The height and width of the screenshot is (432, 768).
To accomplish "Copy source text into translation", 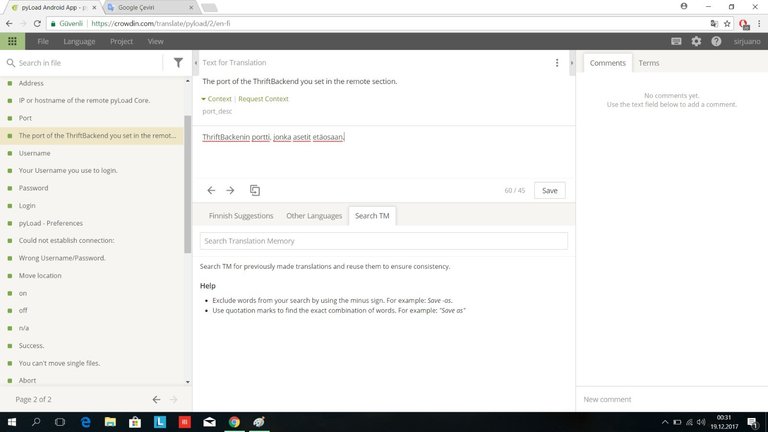I will (255, 191).
